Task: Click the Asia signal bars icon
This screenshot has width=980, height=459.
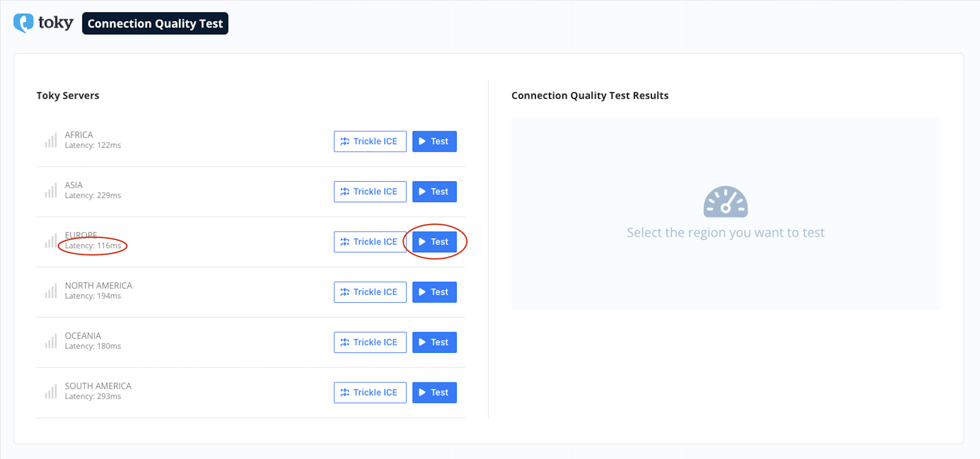Action: click(51, 190)
